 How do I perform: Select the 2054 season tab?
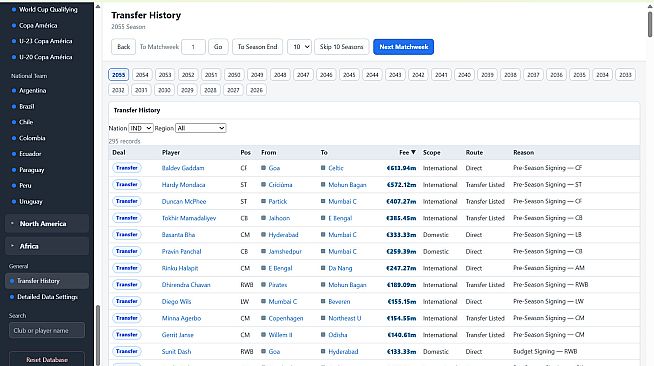pos(142,75)
